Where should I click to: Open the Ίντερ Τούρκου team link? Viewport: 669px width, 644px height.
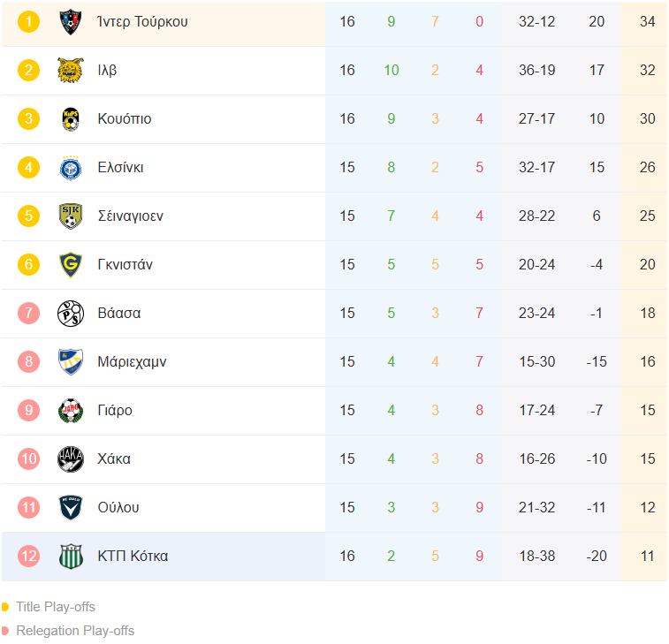(x=142, y=22)
